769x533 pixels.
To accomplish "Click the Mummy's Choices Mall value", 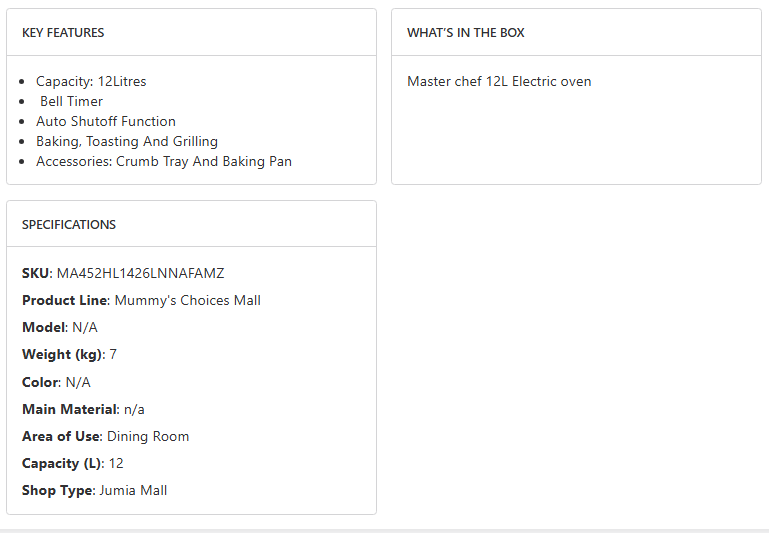I will click(187, 300).
